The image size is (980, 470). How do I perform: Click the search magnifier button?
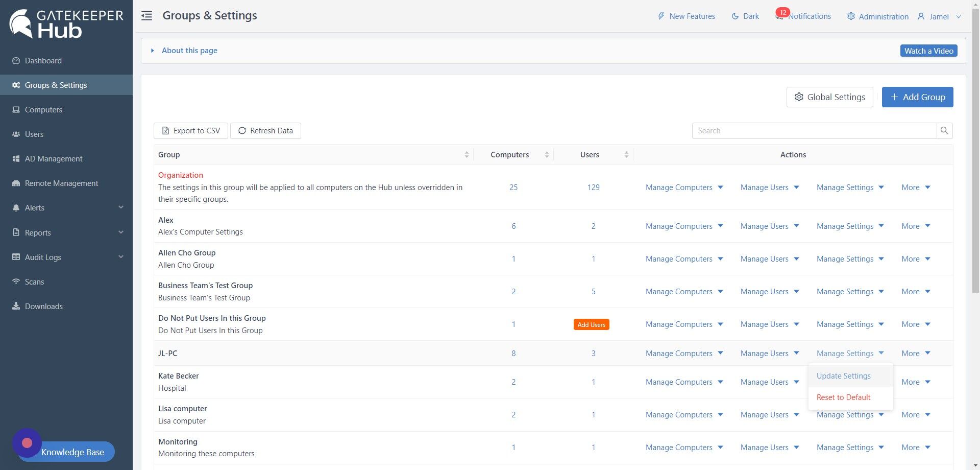(944, 131)
